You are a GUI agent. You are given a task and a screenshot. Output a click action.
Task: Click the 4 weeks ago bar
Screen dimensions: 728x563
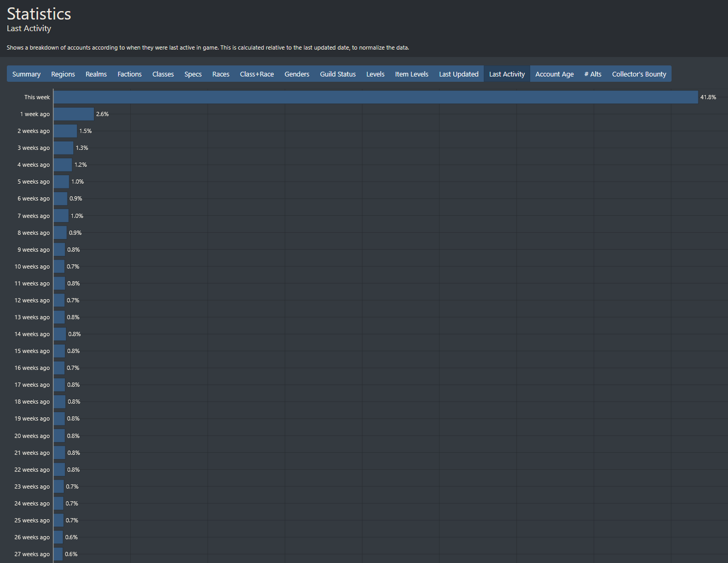coord(63,165)
